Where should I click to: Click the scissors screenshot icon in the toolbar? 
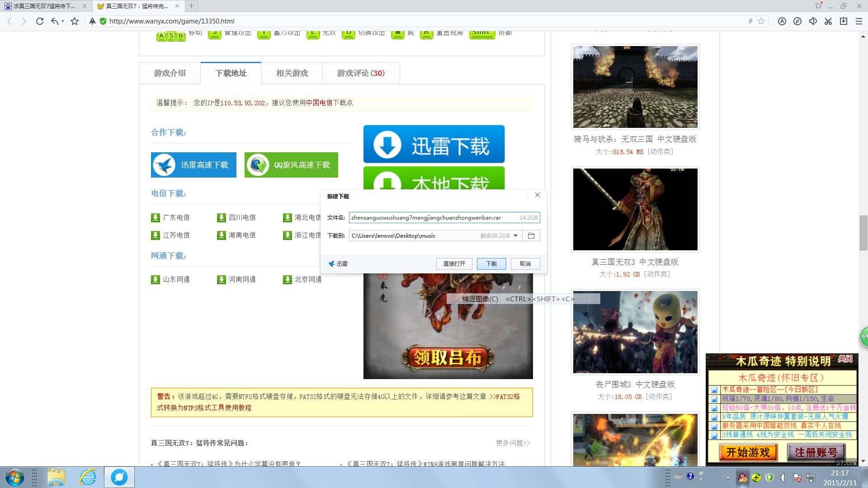(828, 21)
